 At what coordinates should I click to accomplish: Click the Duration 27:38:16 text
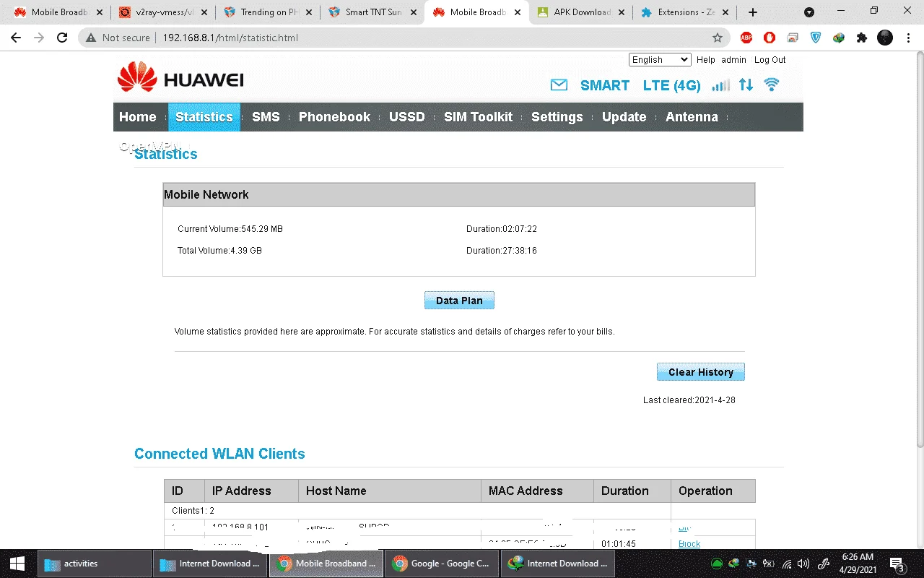[502, 251]
